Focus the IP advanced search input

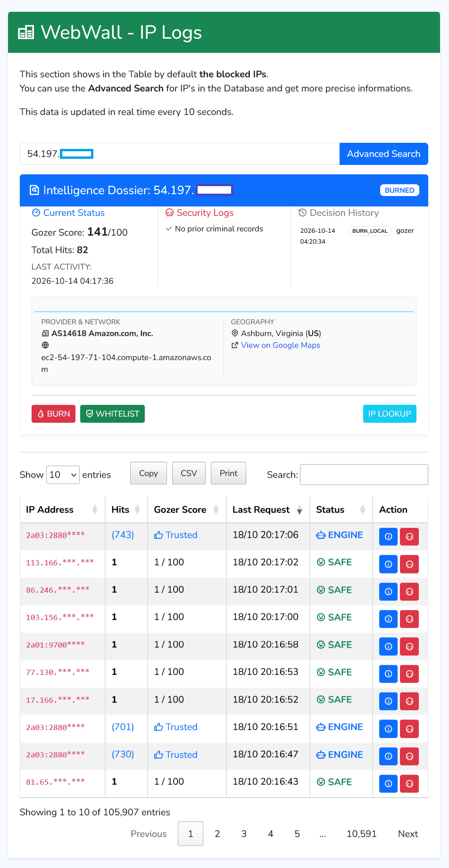(180, 154)
